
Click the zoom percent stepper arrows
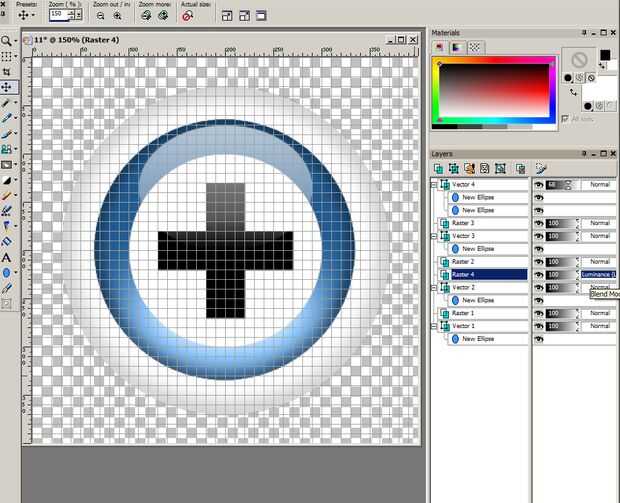coord(72,15)
